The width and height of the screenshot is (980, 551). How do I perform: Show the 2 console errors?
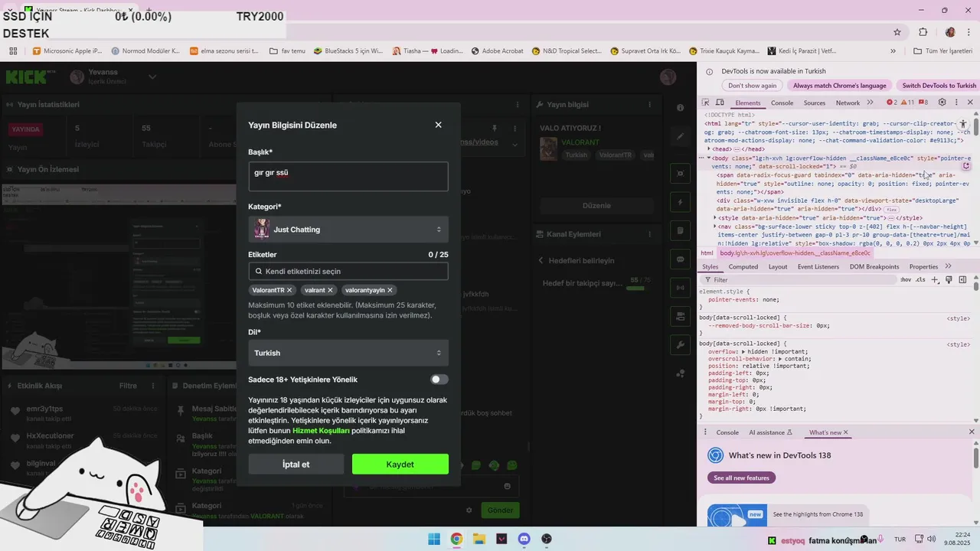tap(891, 103)
